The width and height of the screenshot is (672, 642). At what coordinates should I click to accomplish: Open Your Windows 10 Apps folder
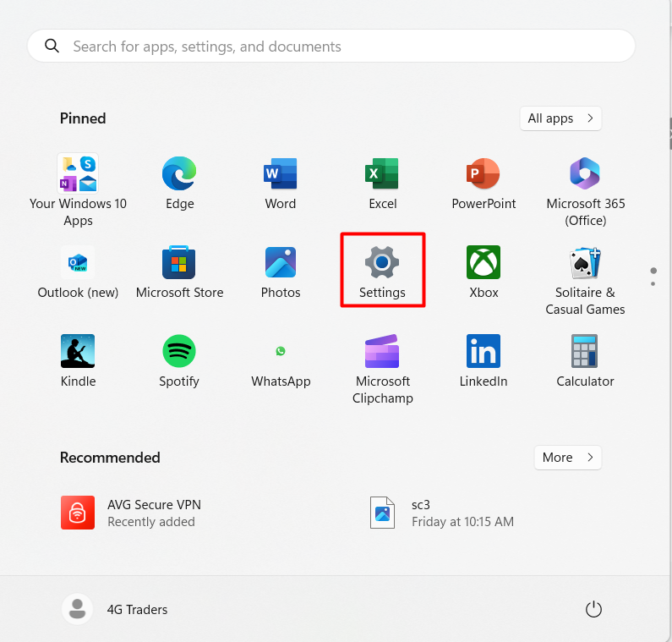click(78, 190)
